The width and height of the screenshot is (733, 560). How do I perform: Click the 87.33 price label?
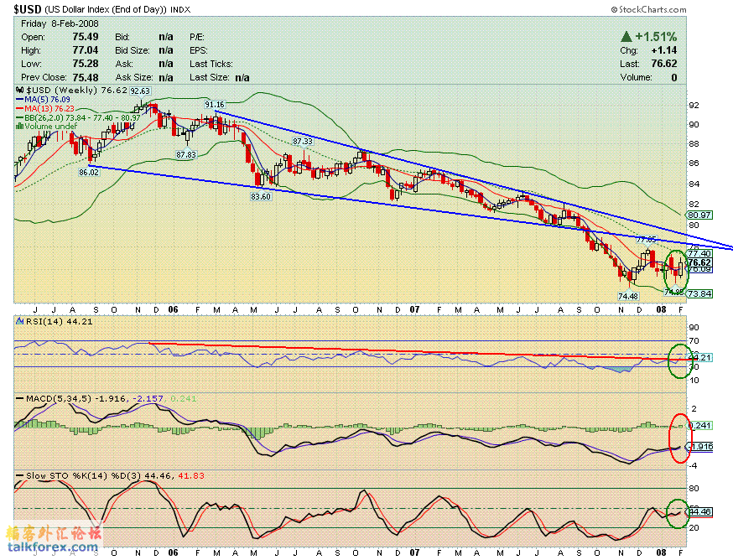tap(303, 141)
